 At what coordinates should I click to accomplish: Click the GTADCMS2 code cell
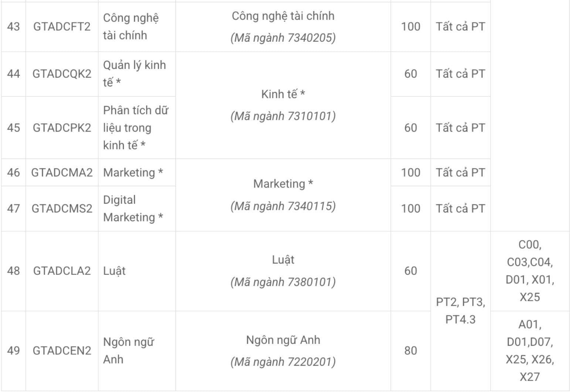pyautogui.click(x=62, y=209)
